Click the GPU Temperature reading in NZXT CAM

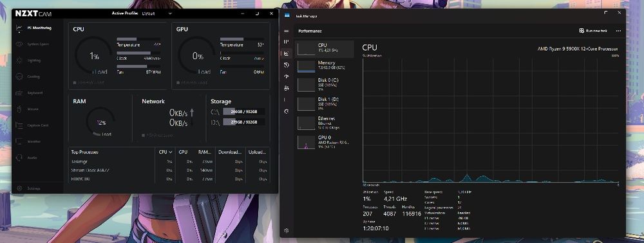(260, 44)
